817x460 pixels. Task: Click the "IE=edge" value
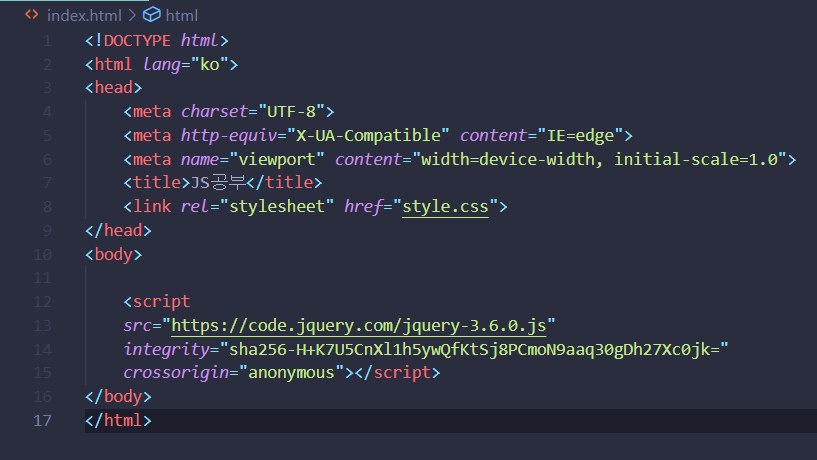pos(580,135)
